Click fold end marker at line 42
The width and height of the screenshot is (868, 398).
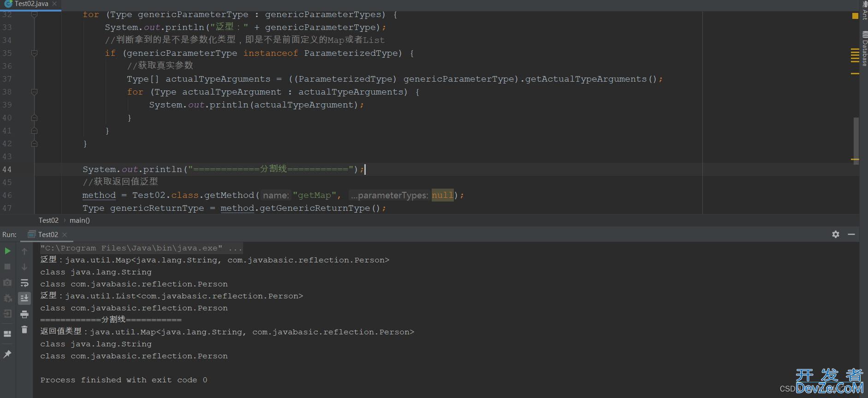[34, 143]
